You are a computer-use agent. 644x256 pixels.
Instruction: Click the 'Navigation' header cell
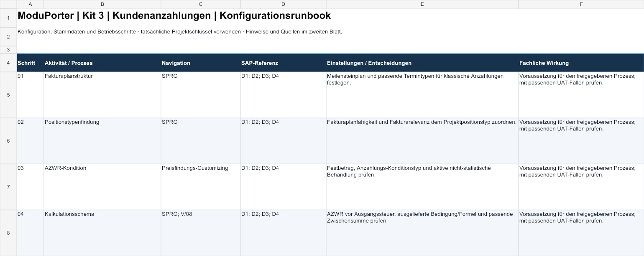click(x=201, y=63)
